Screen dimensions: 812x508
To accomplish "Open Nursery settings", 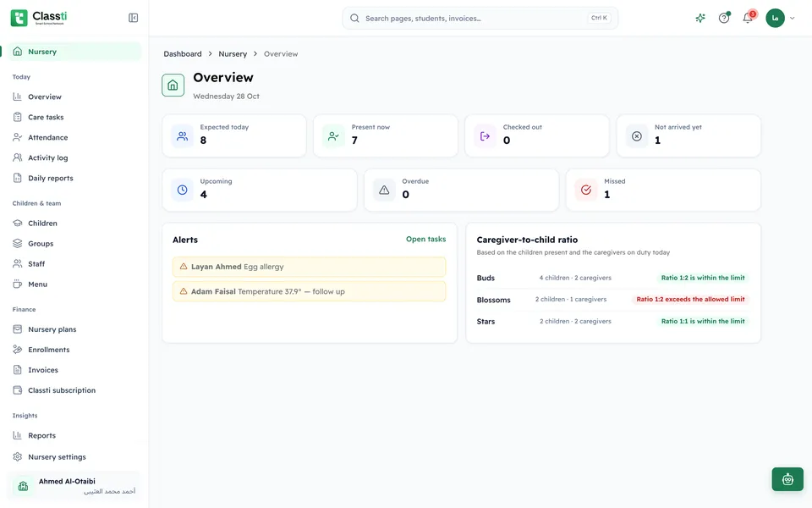I will pyautogui.click(x=74, y=456).
